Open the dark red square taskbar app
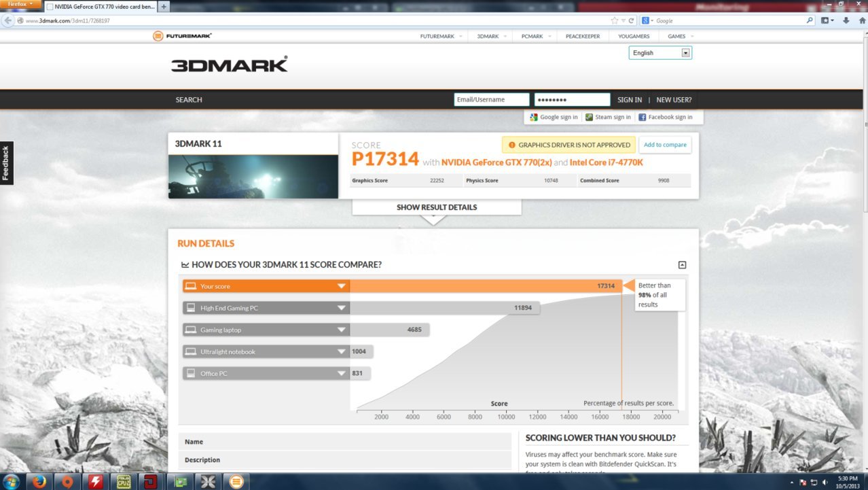The width and height of the screenshot is (868, 490). pyautogui.click(x=151, y=481)
